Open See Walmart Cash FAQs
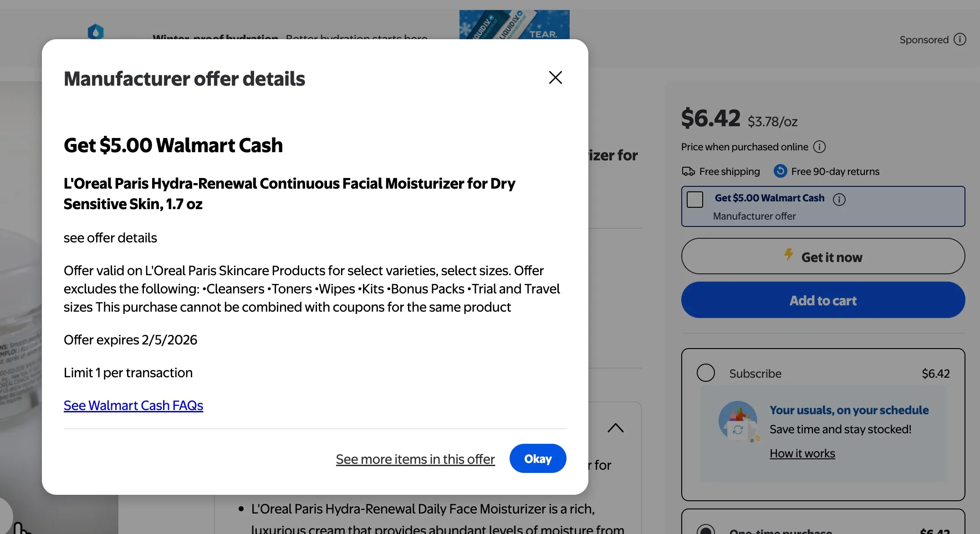The width and height of the screenshot is (980, 534). [x=133, y=405]
